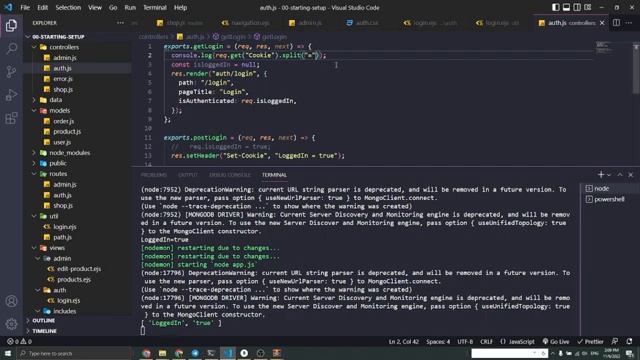Click Visual Studio Code taskbar icon
This screenshot has width=640, height=360.
click(228, 353)
